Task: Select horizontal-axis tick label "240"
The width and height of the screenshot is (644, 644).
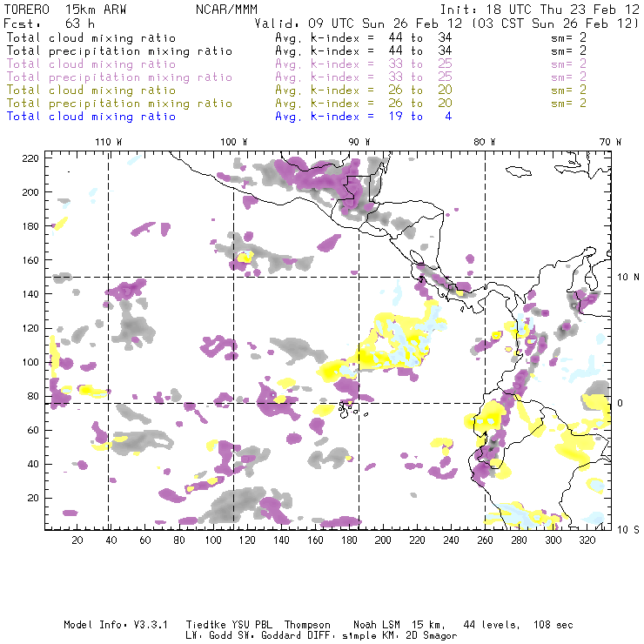Action: click(x=451, y=540)
